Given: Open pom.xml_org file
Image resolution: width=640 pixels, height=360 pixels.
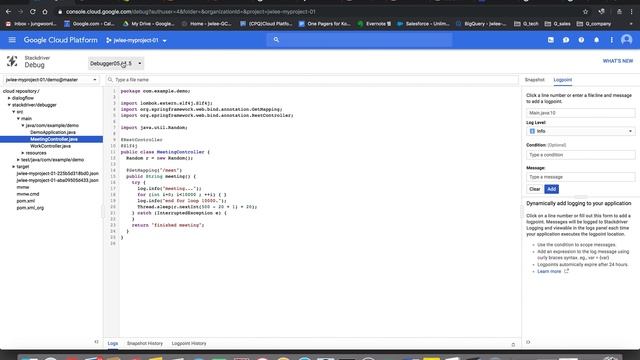Looking at the screenshot, I should [x=30, y=208].
